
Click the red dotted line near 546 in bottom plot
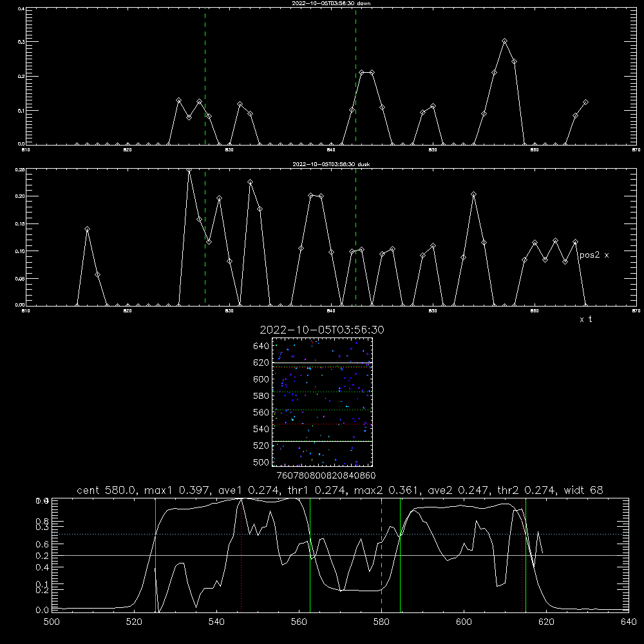tap(241, 555)
